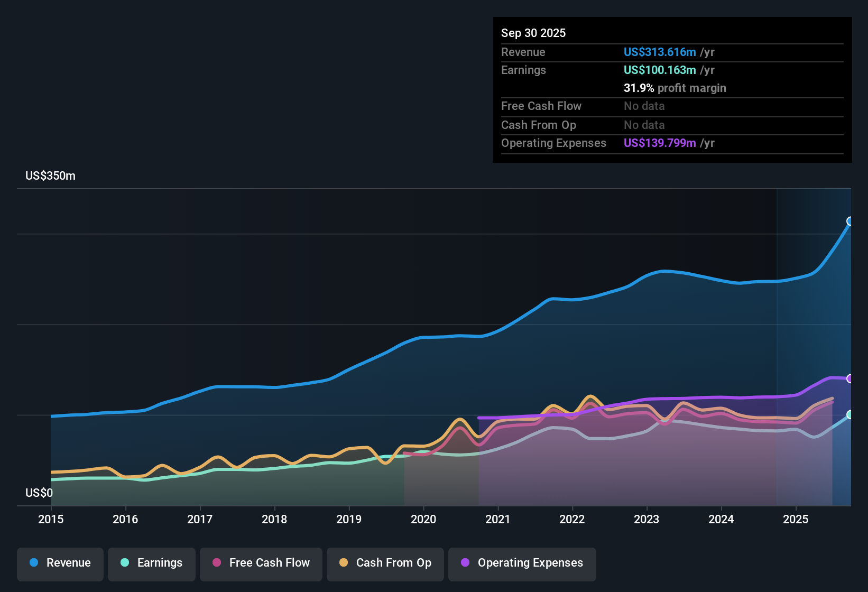Select the Earnings endpoint circle on chart edge
This screenshot has height=592, width=868.
coord(850,415)
